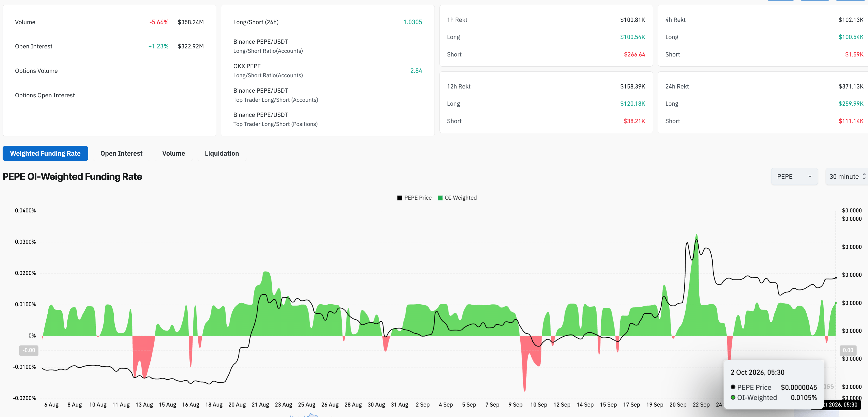
Task: Click the tooltip OI-Weighted value 0.0105%
Action: (x=804, y=397)
